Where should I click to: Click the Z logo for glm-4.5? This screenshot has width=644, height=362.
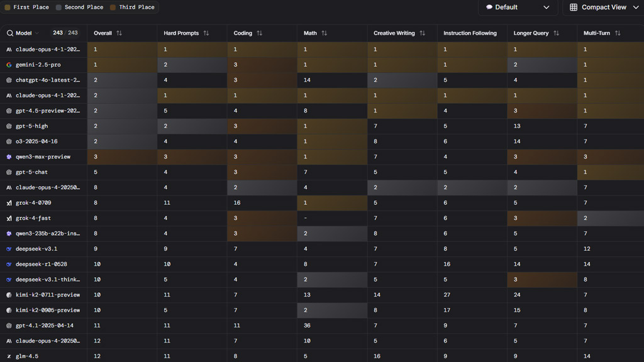[x=9, y=356]
